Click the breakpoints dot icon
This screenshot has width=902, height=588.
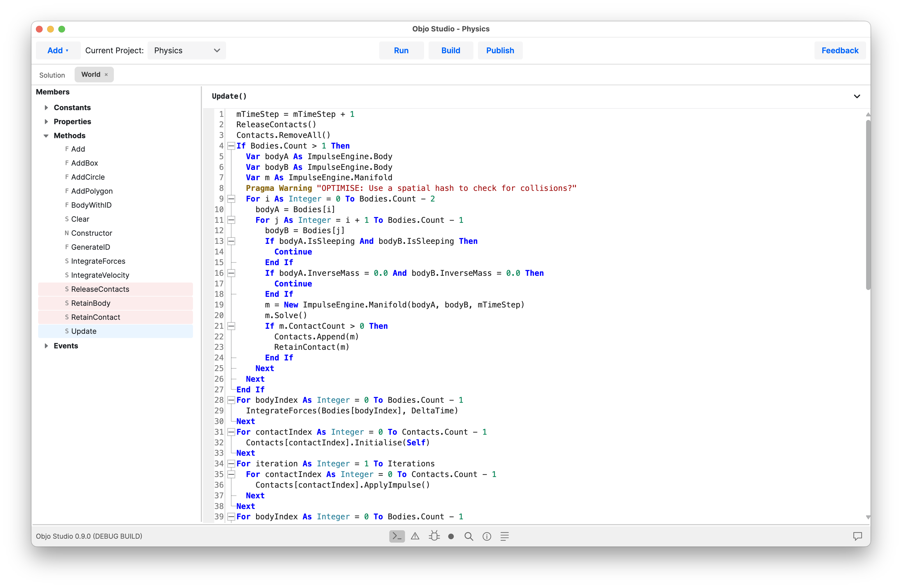(451, 536)
